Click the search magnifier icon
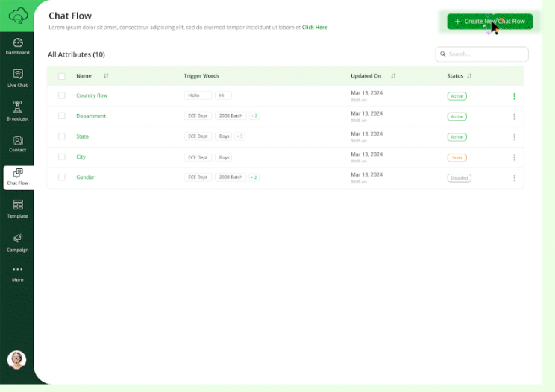 point(443,54)
